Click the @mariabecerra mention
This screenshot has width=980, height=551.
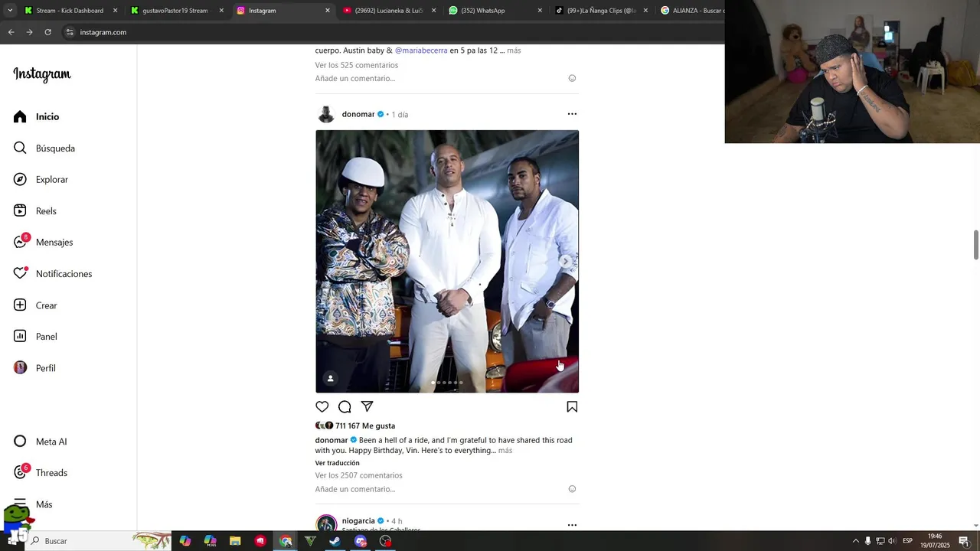coord(421,51)
